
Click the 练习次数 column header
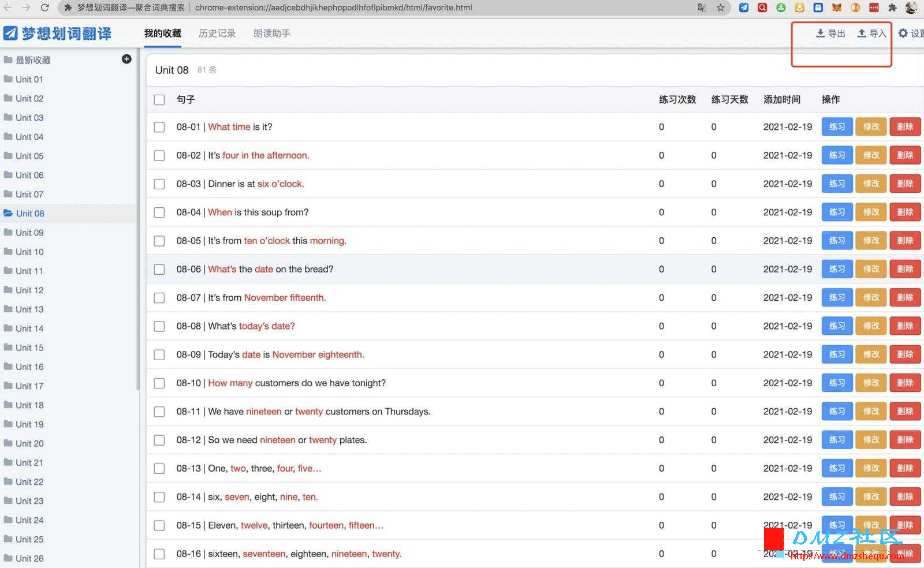[x=677, y=99]
